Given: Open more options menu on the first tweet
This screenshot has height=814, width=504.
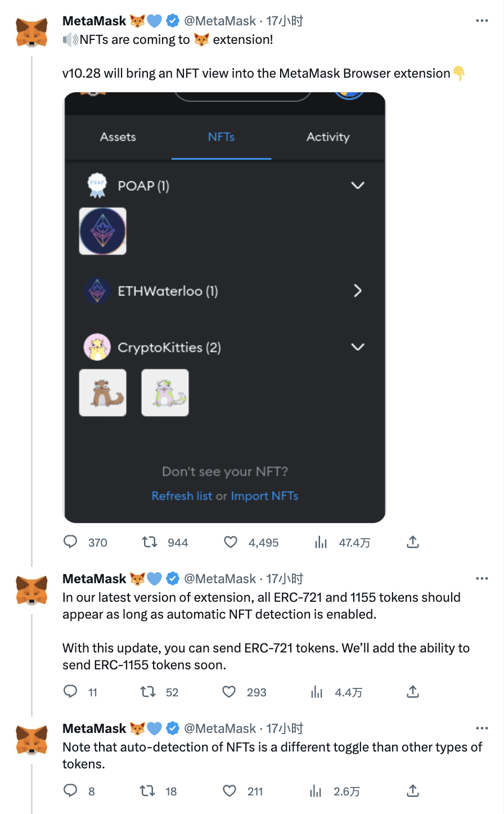Looking at the screenshot, I should (x=482, y=20).
